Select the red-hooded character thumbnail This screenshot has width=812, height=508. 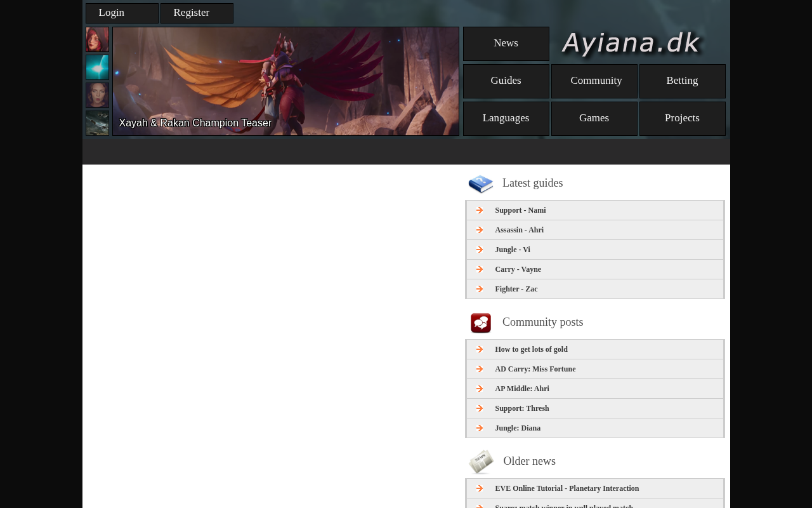98,39
